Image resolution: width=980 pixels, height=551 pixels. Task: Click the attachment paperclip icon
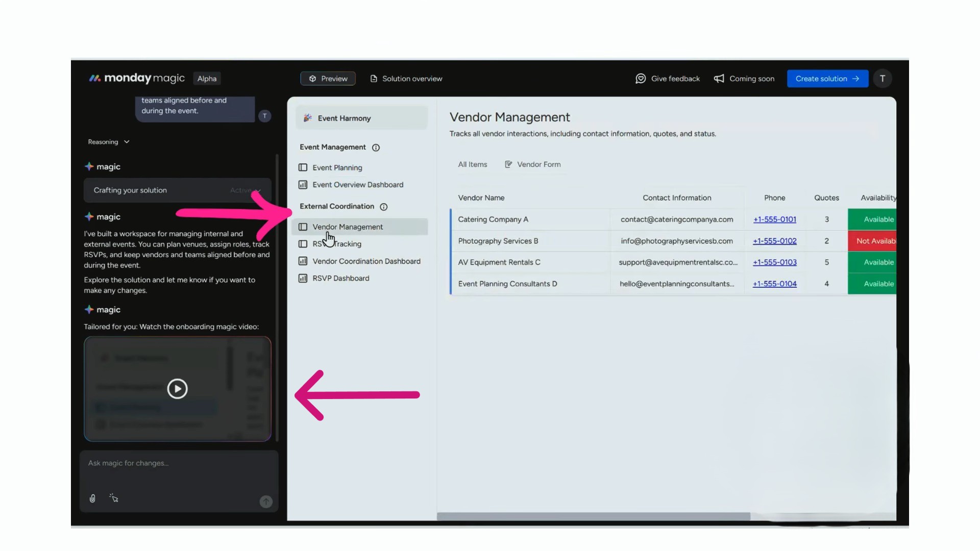[x=92, y=498]
